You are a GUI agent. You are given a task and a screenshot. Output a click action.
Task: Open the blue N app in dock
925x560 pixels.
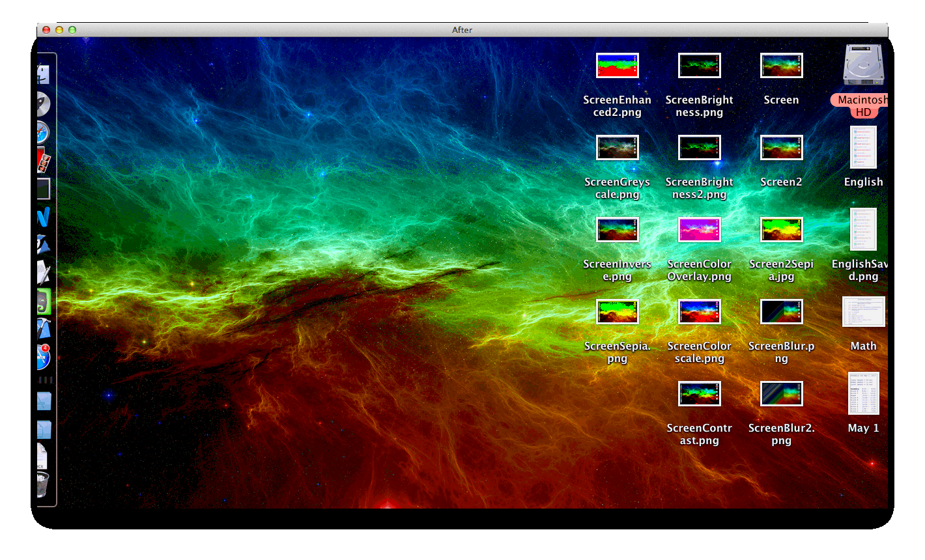click(x=44, y=217)
